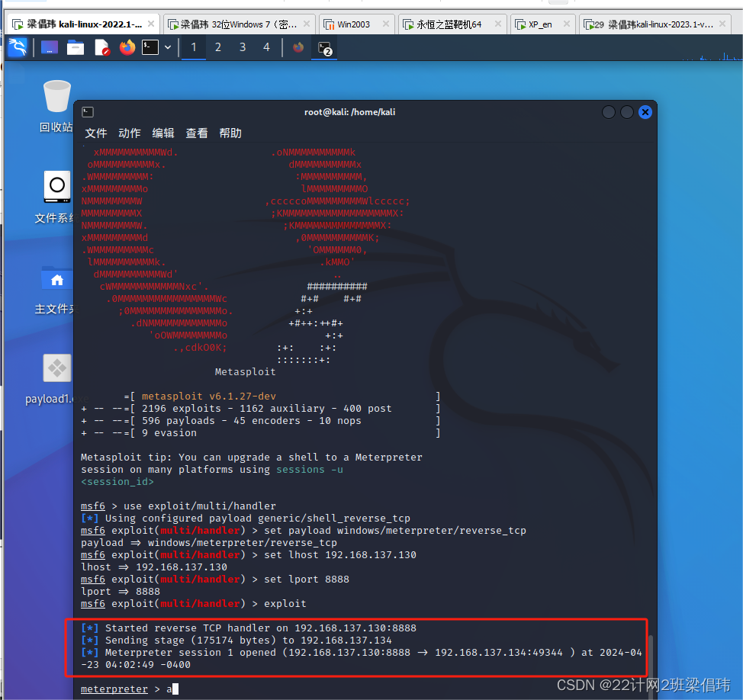The image size is (743, 700).
Task: Expand the terminal launcher dropdown arrow
Action: [168, 47]
